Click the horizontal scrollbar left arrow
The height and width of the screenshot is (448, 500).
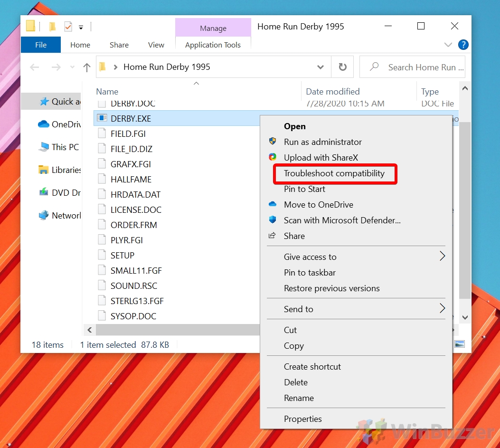90,330
